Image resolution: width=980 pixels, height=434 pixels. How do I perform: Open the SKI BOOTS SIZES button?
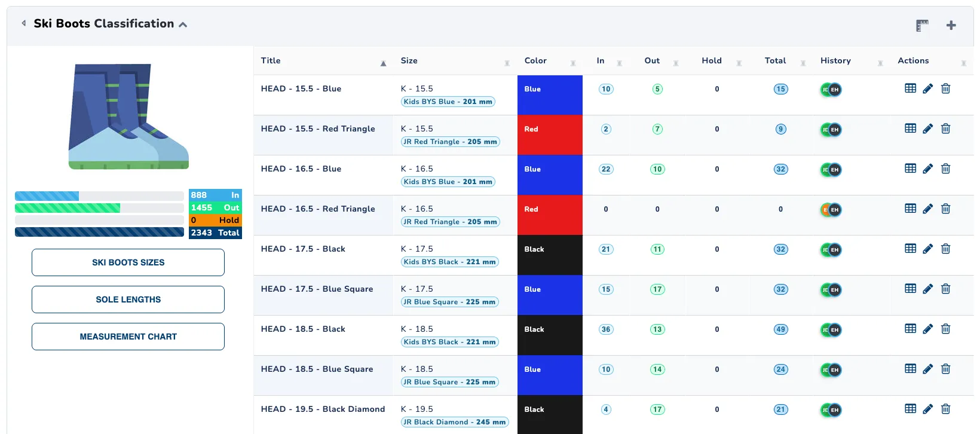[128, 262]
